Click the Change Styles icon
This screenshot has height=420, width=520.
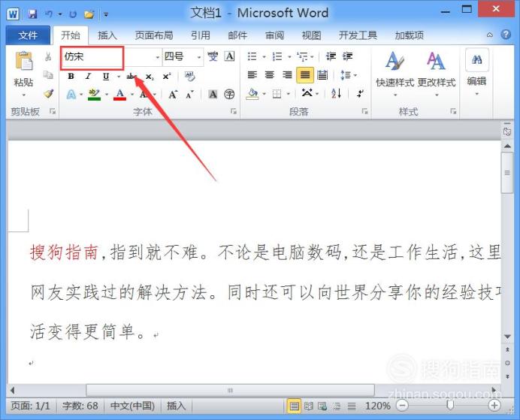tap(436, 61)
